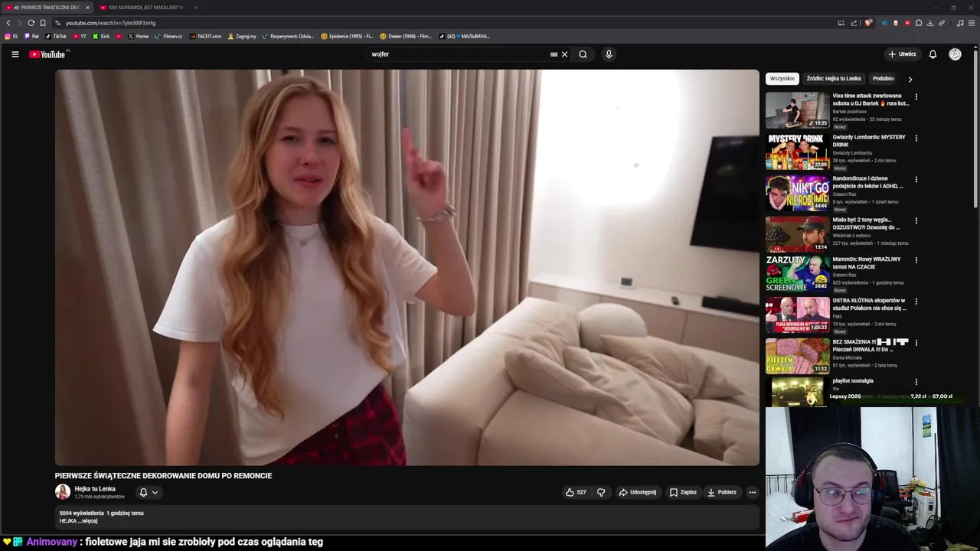Image resolution: width=980 pixels, height=551 pixels.
Task: Open the Filman.cc bookmark
Action: (x=168, y=36)
